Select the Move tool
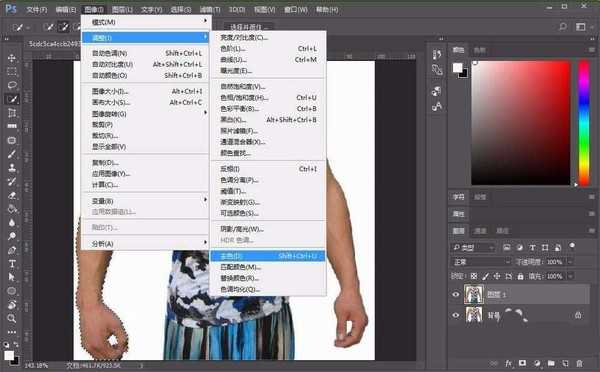 point(12,58)
